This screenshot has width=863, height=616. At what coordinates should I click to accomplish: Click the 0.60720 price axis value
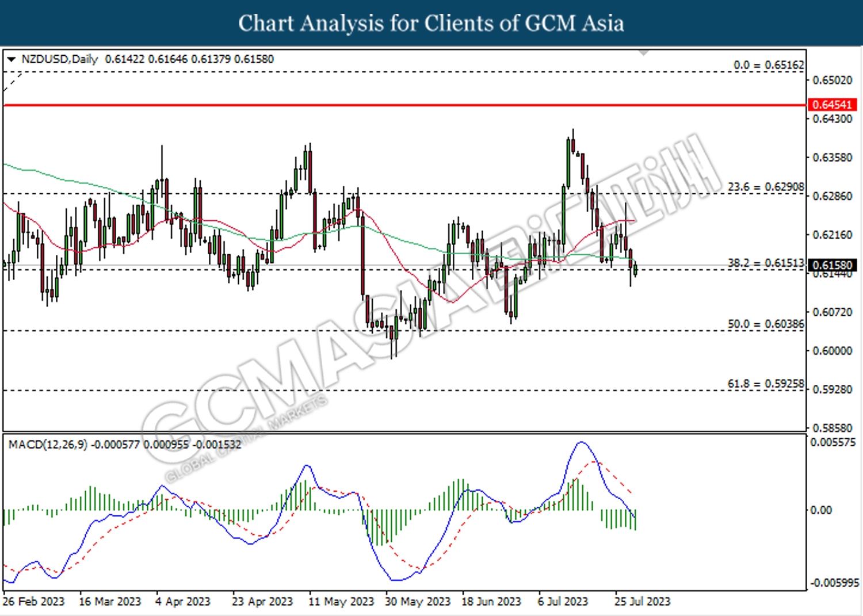[832, 312]
